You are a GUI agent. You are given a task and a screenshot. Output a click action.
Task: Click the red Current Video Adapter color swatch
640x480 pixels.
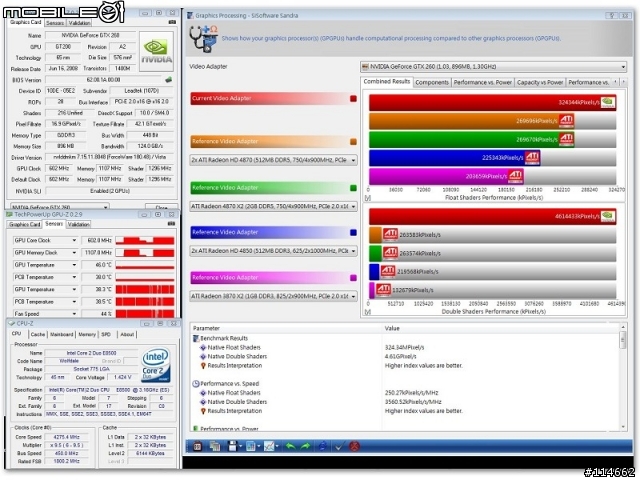353,98
